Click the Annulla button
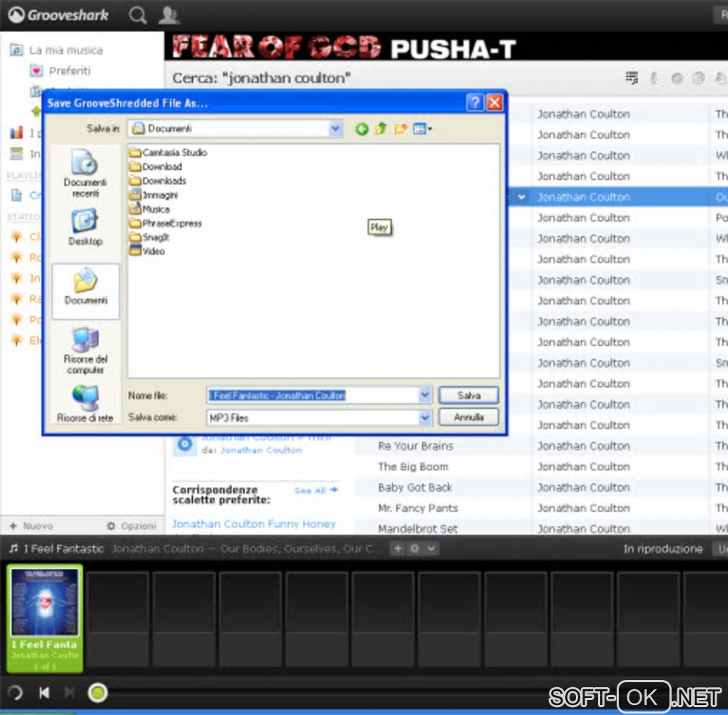728x715 pixels. tap(468, 417)
